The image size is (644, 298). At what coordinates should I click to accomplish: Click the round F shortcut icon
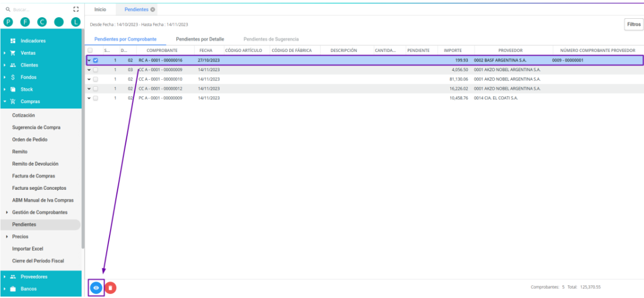[x=25, y=22]
